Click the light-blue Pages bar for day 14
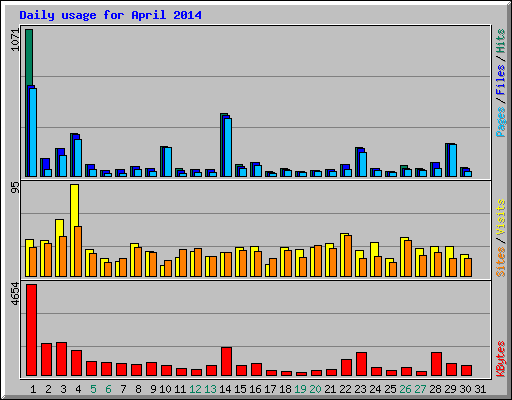Image resolution: width=512 pixels, height=400 pixels. (x=228, y=147)
